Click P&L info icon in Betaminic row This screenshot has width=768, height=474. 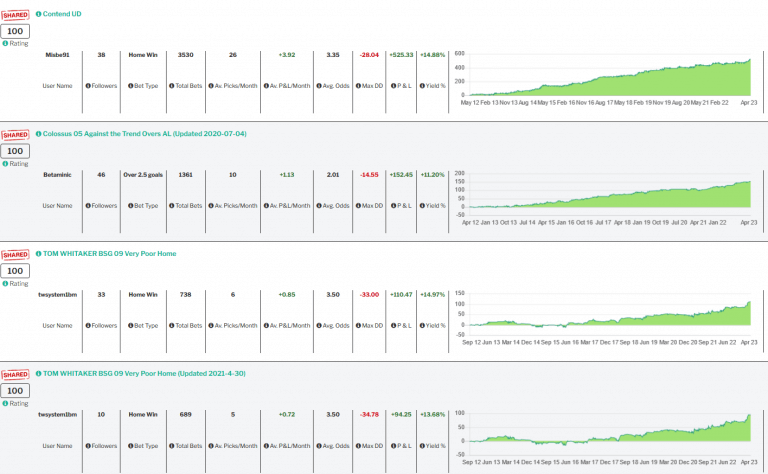[393, 206]
